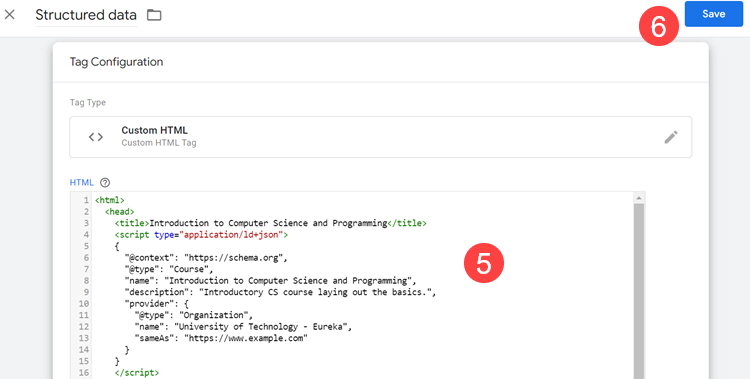750x379 pixels.
Task: Click the "name": "Introduction to Computer Science" line
Action: pos(270,280)
